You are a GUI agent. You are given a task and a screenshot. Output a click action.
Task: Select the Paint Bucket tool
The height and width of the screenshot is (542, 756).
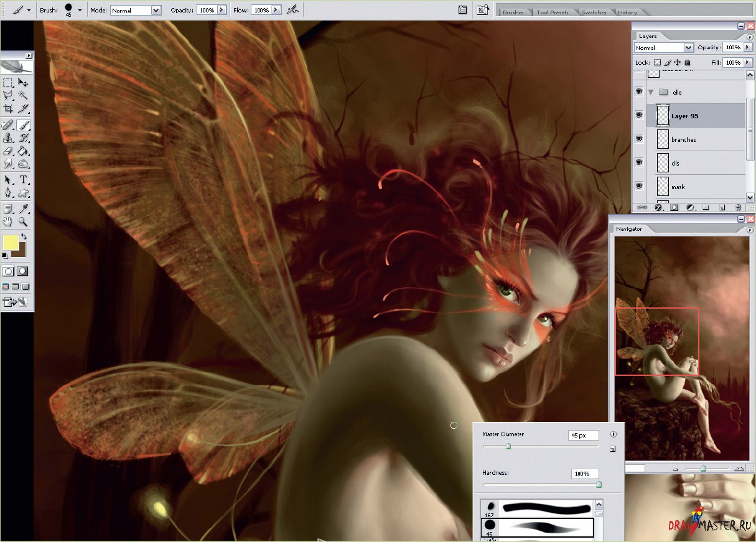click(x=24, y=151)
